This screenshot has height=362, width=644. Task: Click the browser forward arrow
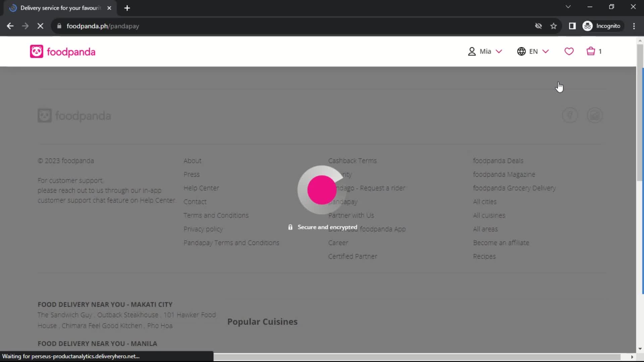[x=25, y=26]
